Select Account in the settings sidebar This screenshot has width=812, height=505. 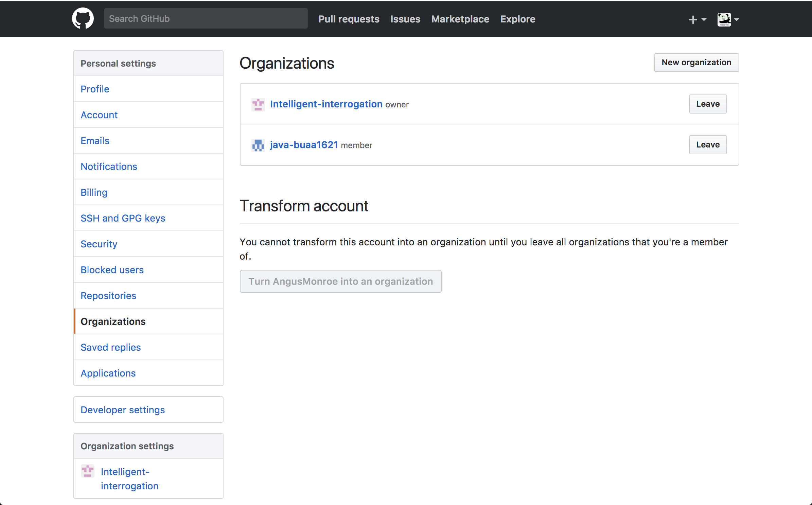pos(148,115)
